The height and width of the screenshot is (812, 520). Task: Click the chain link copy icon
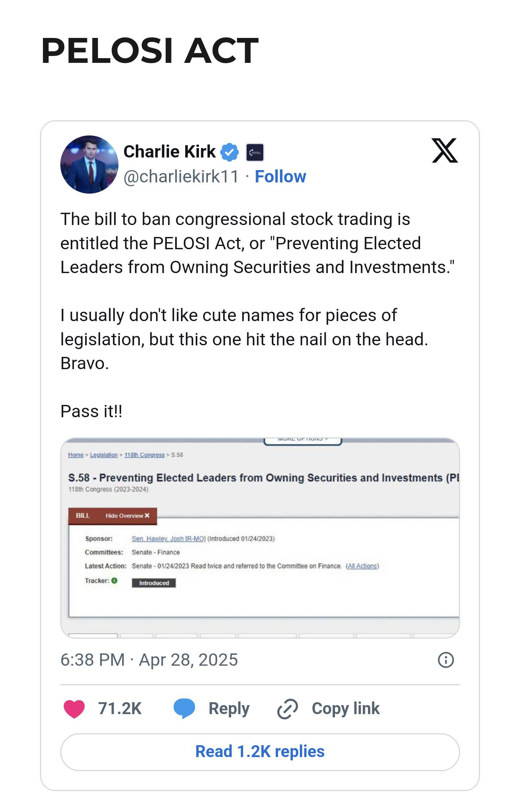(287, 709)
